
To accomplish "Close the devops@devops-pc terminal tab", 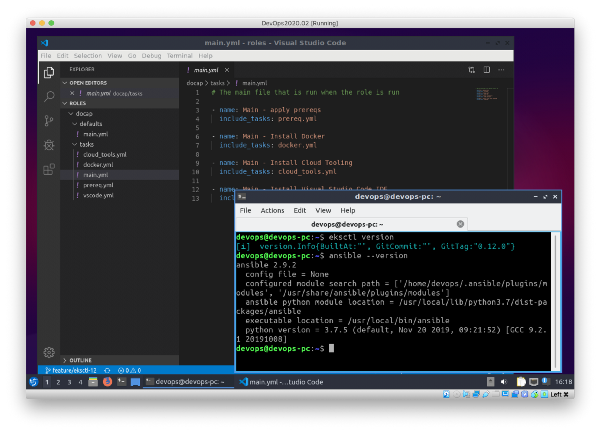I will pyautogui.click(x=460, y=224).
